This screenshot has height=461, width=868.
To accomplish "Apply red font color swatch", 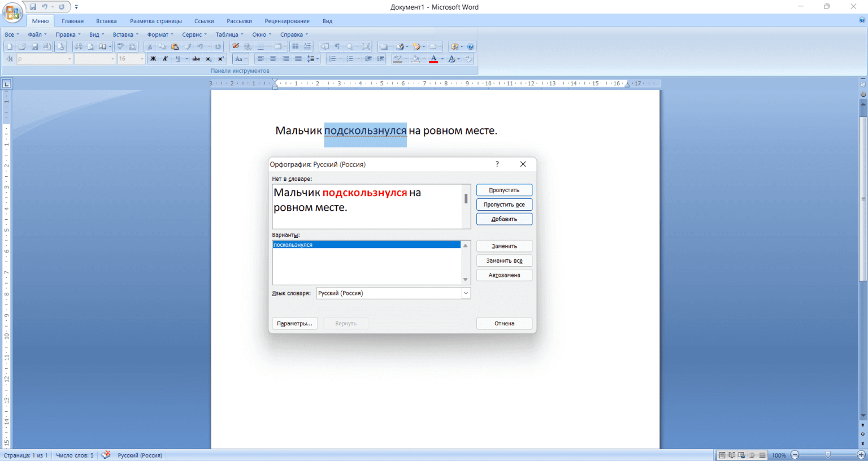I will tap(433, 59).
